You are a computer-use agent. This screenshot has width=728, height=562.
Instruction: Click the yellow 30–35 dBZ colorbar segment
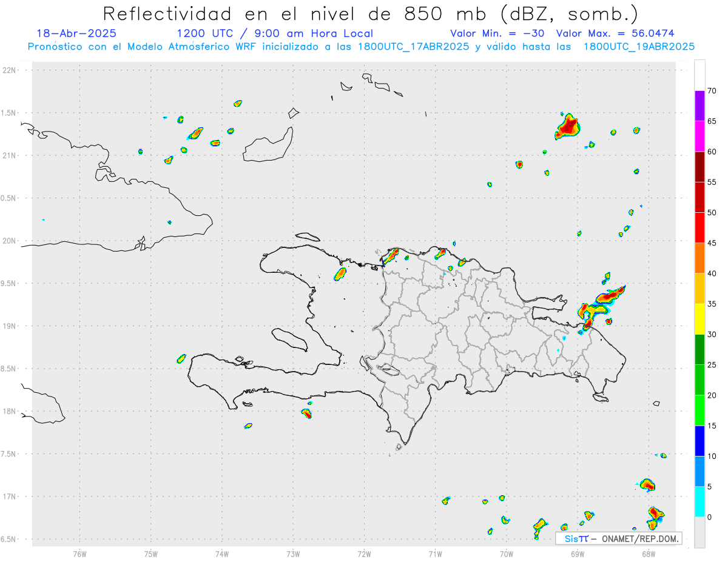click(x=699, y=319)
